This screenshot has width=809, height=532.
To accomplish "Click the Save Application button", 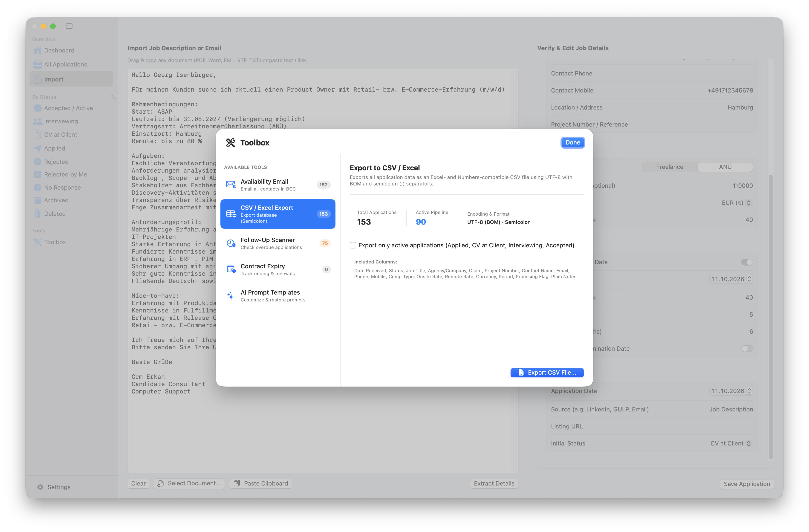I will [x=747, y=484].
